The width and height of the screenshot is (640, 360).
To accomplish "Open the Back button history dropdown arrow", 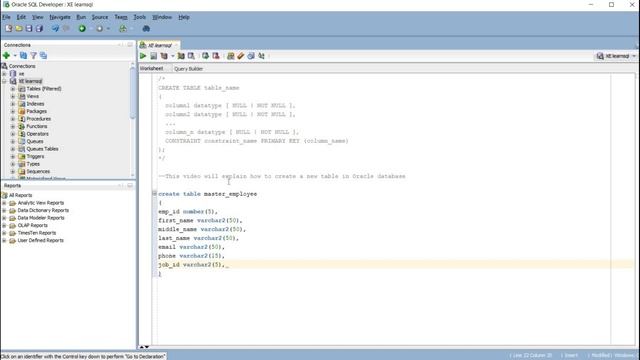I will (91, 29).
